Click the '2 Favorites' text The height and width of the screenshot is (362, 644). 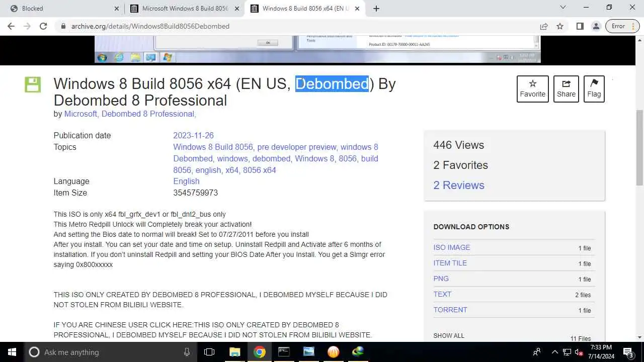point(460,165)
